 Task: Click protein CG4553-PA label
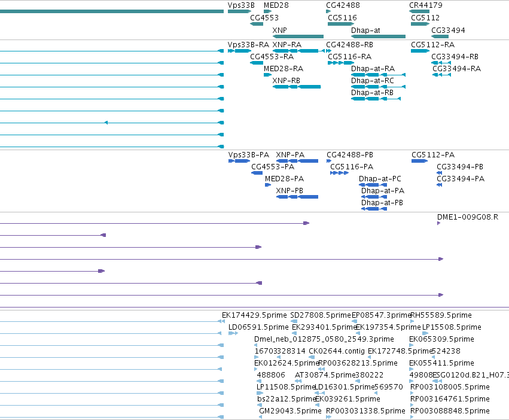[273, 167]
